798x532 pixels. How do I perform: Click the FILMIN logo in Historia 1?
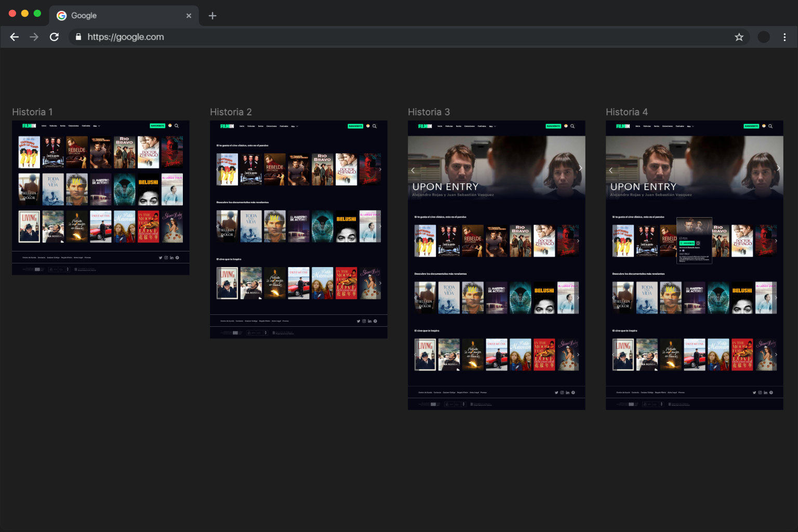coord(30,126)
